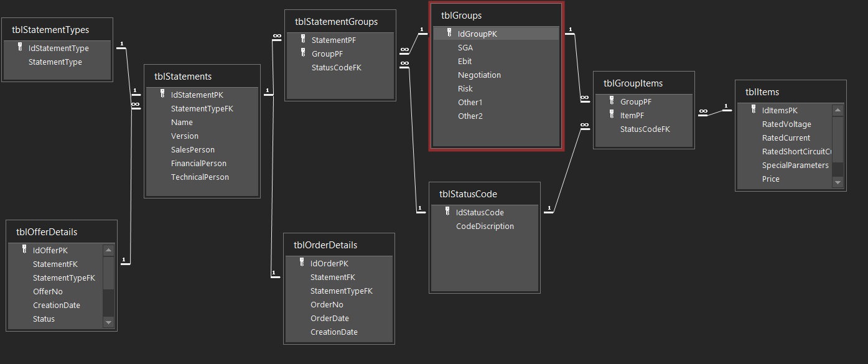
Task: Click key icon beside GroupPF in tblStatementGroups
Action: click(x=303, y=53)
